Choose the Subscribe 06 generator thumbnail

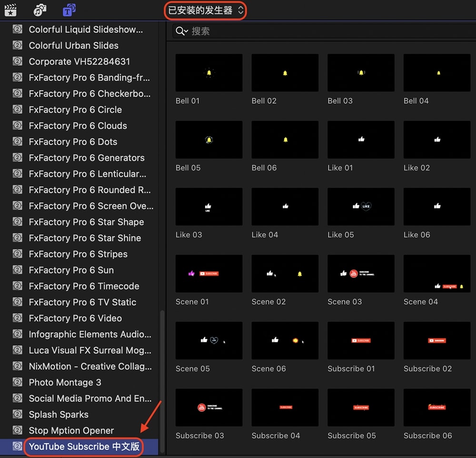click(436, 408)
